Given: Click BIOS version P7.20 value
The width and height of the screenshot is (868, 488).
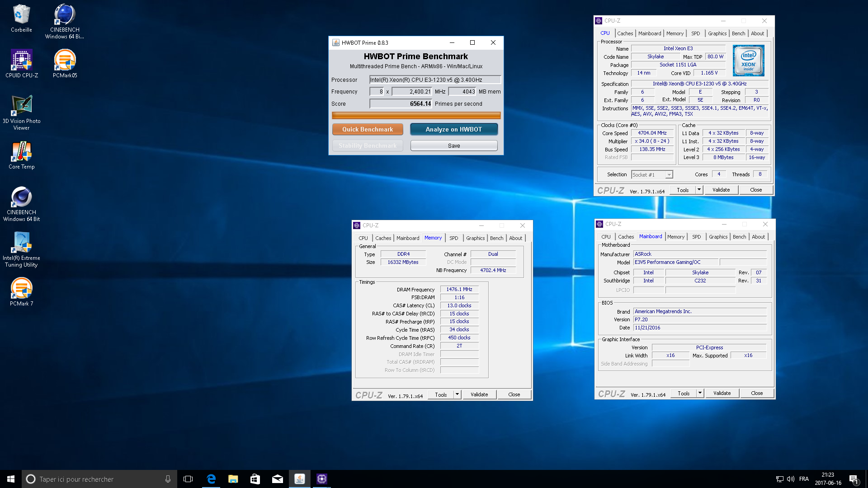Looking at the screenshot, I should 700,319.
